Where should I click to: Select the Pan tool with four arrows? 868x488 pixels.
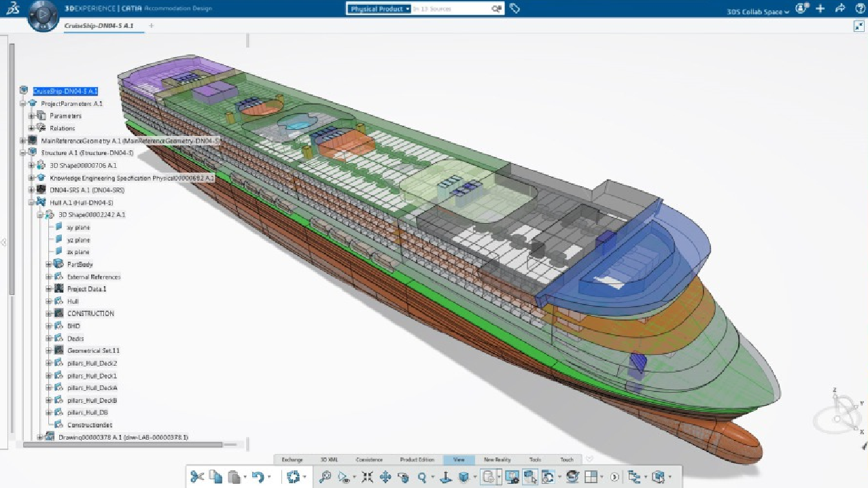coord(385,477)
